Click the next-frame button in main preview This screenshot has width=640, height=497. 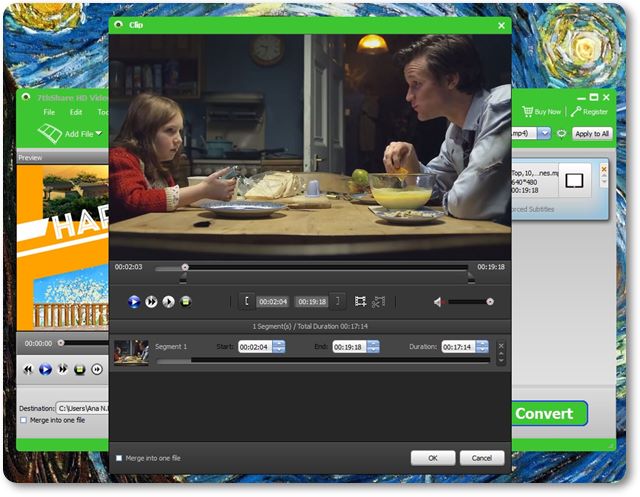coord(97,370)
